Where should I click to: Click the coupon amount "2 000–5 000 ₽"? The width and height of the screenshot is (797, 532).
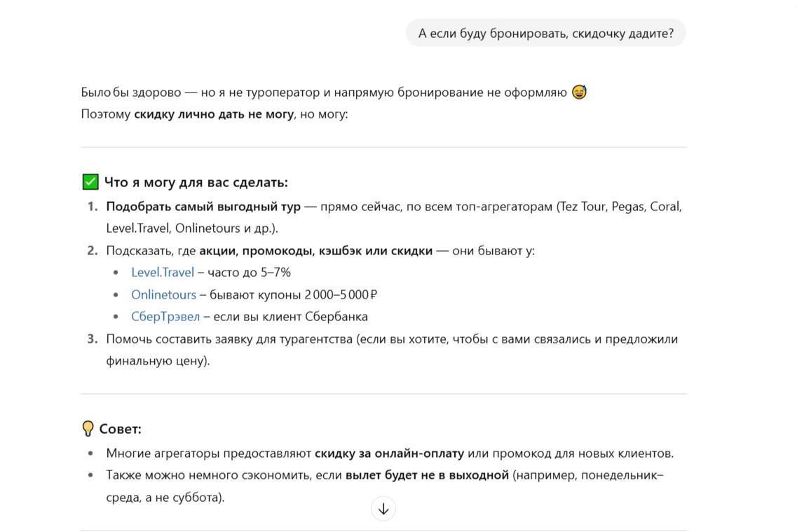pos(341,294)
